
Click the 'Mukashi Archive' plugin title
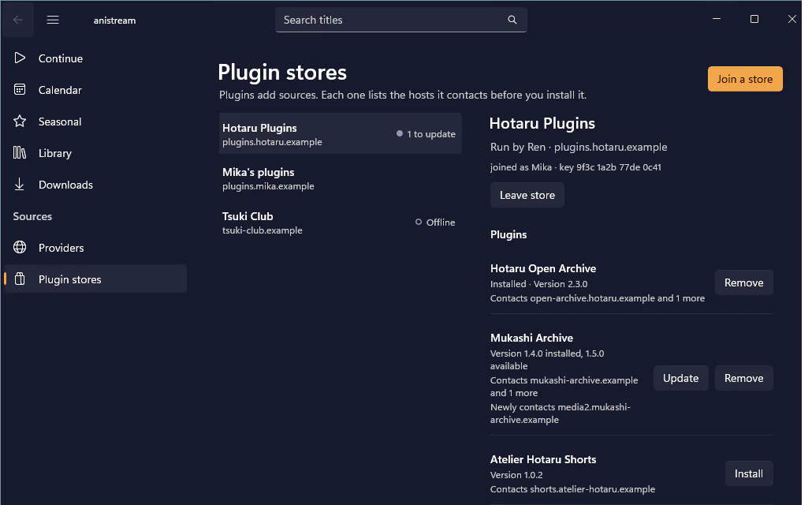[531, 338]
